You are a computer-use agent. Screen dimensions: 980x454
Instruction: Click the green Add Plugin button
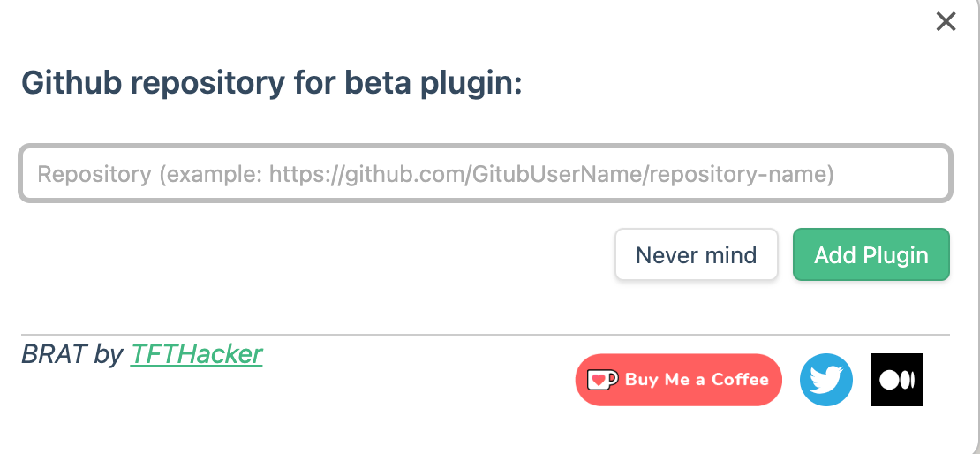coord(871,255)
